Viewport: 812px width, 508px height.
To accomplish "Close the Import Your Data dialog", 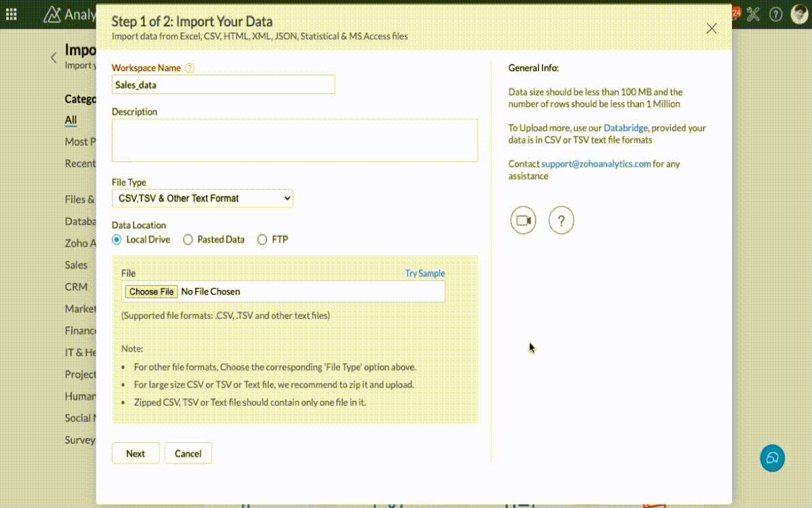I will (x=711, y=28).
